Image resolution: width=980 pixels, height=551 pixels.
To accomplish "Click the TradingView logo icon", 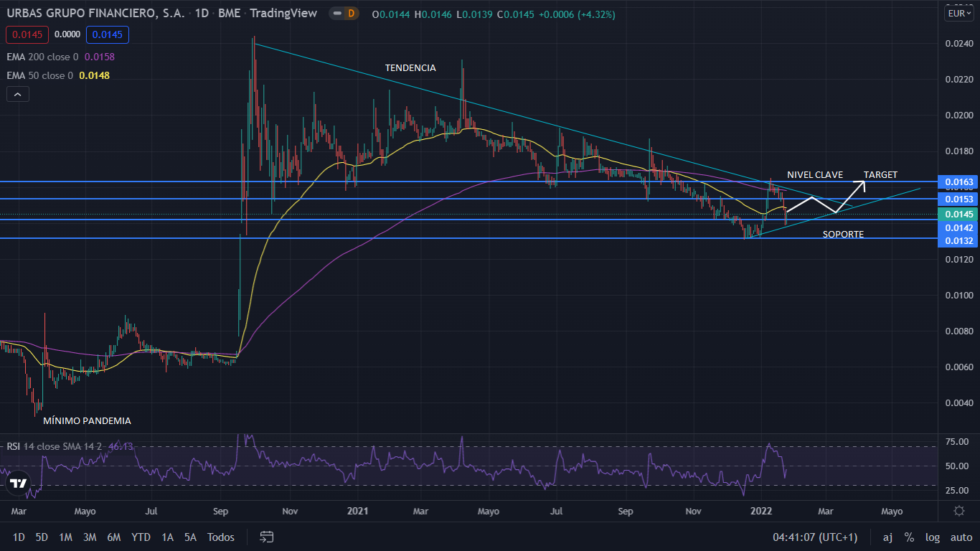I will pos(19,483).
